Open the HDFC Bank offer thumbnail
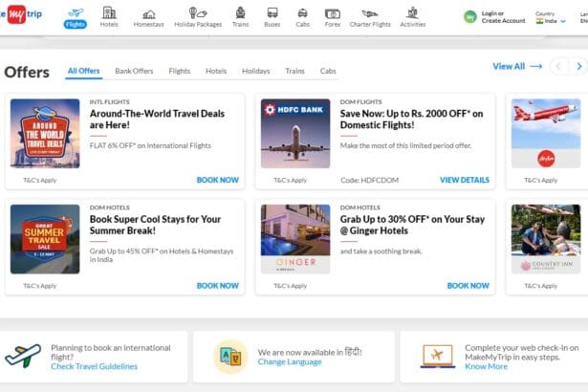Image resolution: width=588 pixels, height=392 pixels. [x=295, y=133]
